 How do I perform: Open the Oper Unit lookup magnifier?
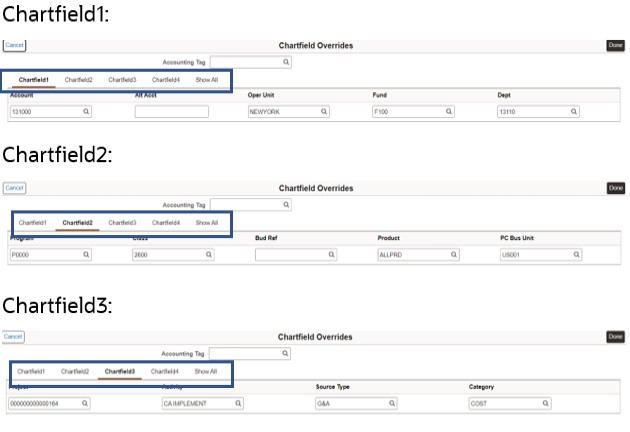tap(324, 112)
